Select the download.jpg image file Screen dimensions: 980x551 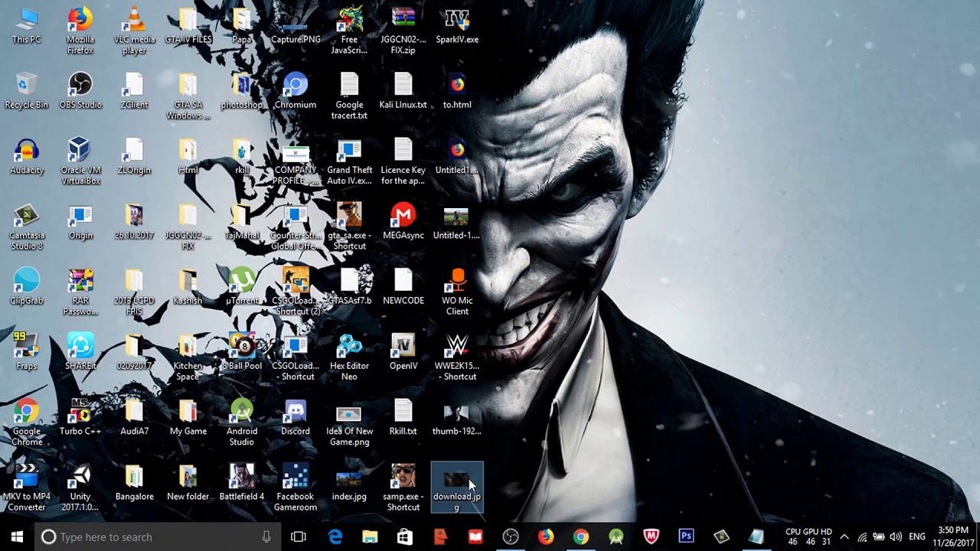pyautogui.click(x=457, y=487)
